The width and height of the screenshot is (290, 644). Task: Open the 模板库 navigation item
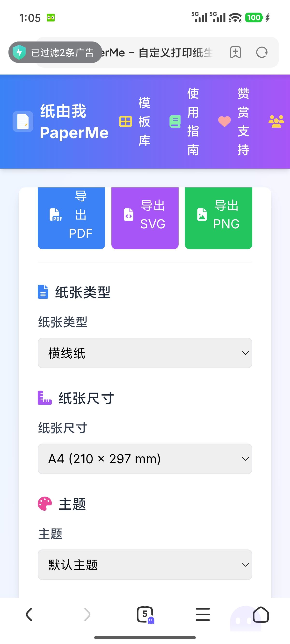click(x=135, y=122)
